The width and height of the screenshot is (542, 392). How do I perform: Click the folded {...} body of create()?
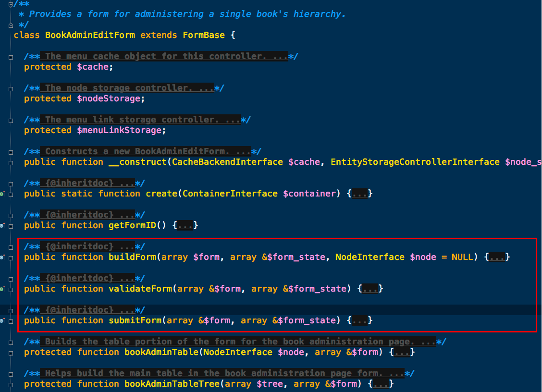click(360, 194)
